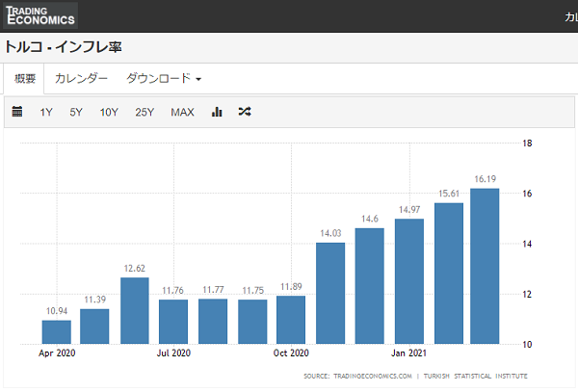
Task: Open the カレンダー tab
Action: 81,78
